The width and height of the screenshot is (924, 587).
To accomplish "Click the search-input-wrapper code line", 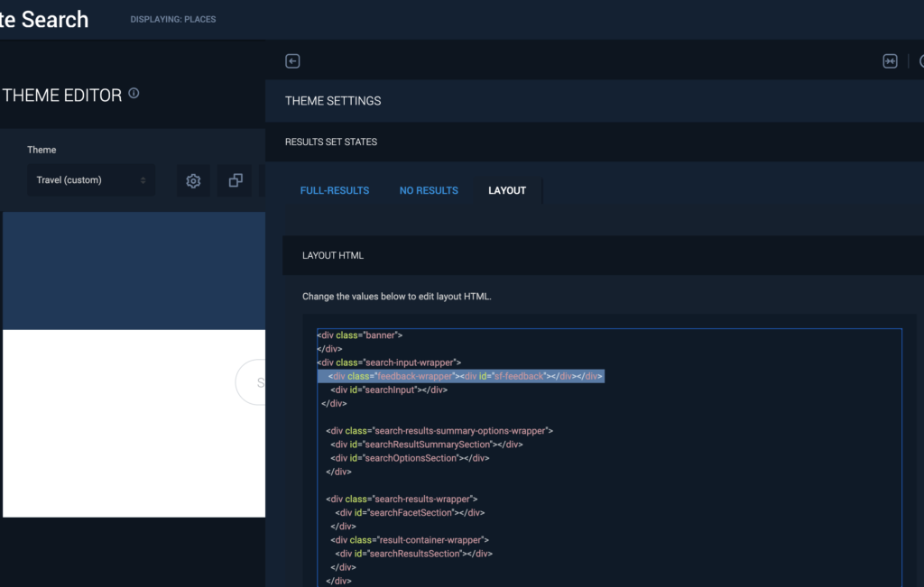I will [389, 362].
